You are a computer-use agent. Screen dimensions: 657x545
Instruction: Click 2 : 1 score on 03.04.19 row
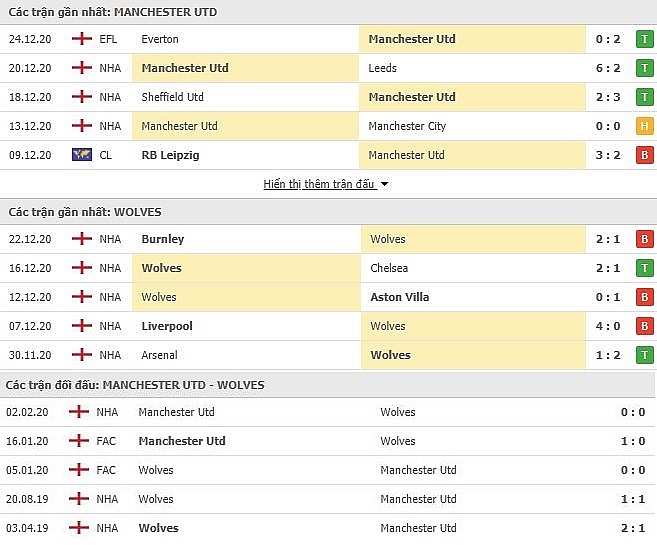(633, 528)
